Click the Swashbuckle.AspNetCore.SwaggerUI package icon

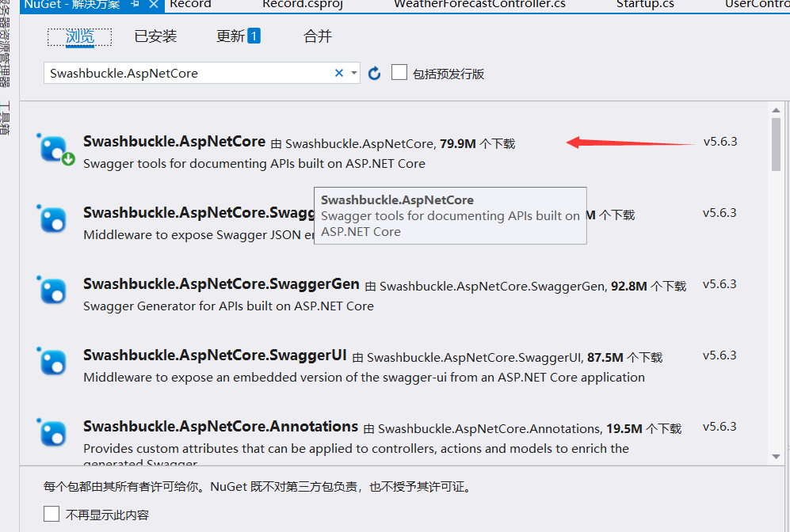pyautogui.click(x=52, y=361)
